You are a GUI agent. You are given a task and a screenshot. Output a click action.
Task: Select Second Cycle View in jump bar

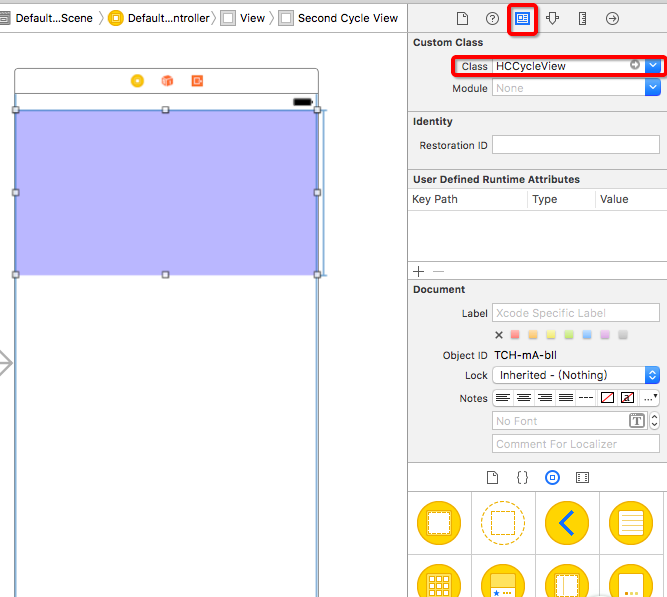click(346, 18)
